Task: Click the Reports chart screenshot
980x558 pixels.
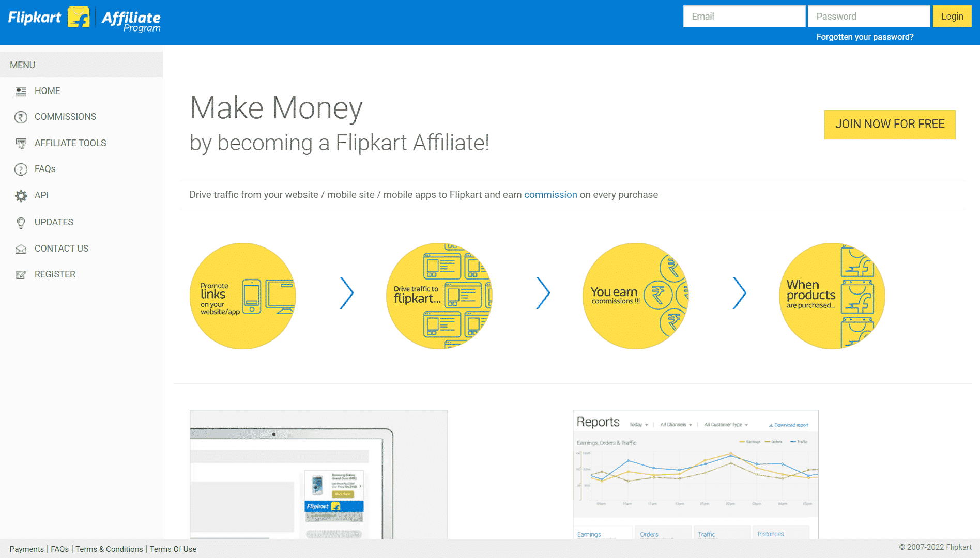Action: [695, 474]
